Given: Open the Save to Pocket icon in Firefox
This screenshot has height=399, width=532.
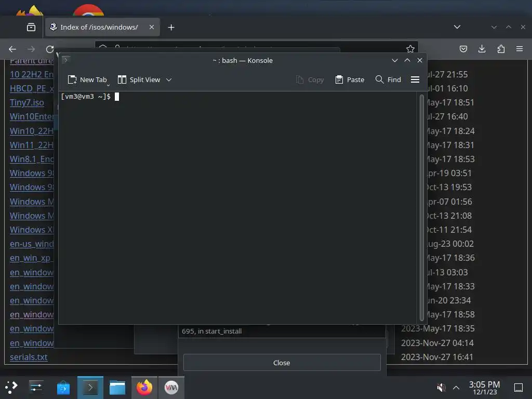Looking at the screenshot, I should pyautogui.click(x=463, y=49).
